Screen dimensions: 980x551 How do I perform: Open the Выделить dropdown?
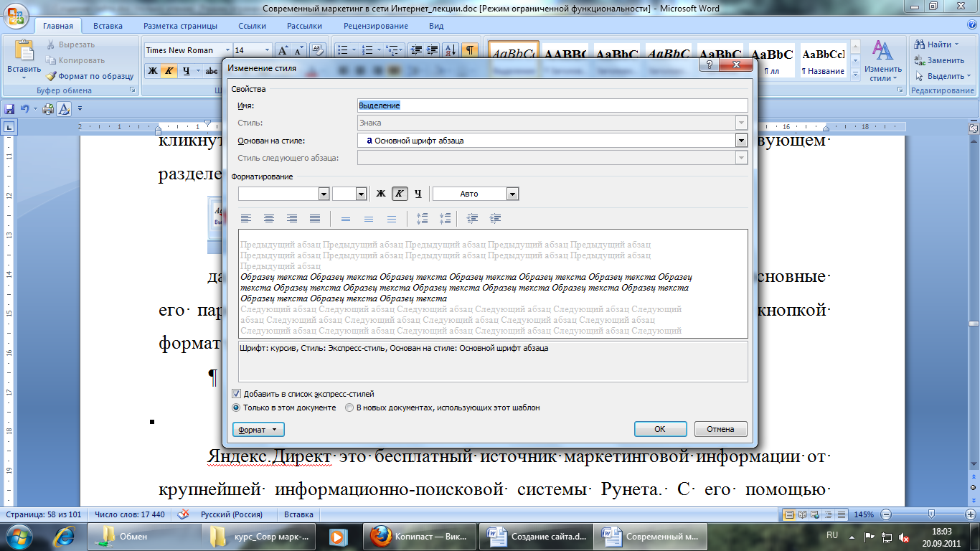pos(943,76)
